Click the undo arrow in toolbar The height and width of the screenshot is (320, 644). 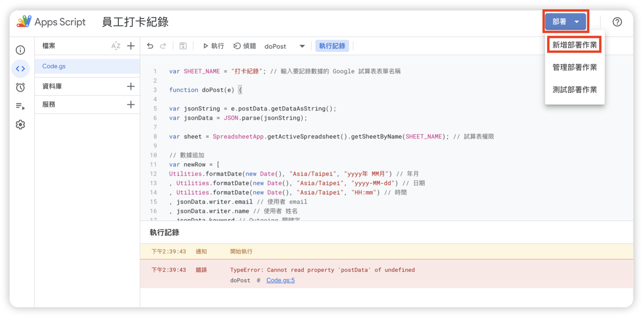coord(150,46)
